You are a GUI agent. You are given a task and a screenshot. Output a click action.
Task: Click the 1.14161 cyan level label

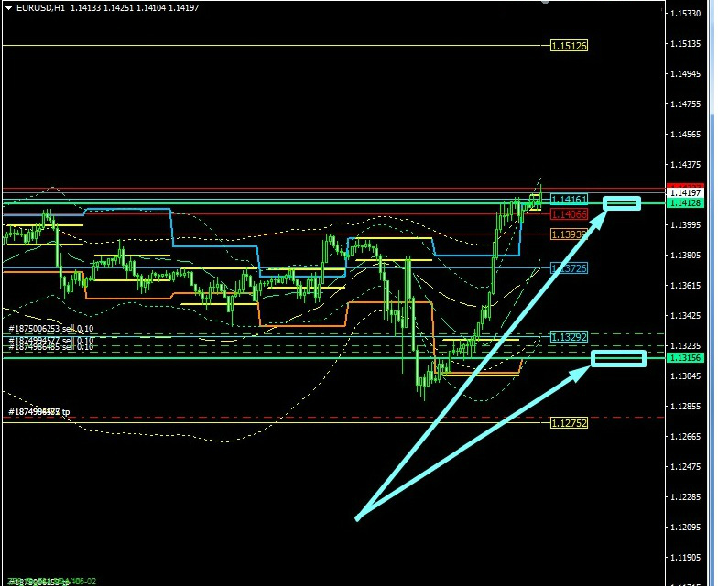pos(569,200)
